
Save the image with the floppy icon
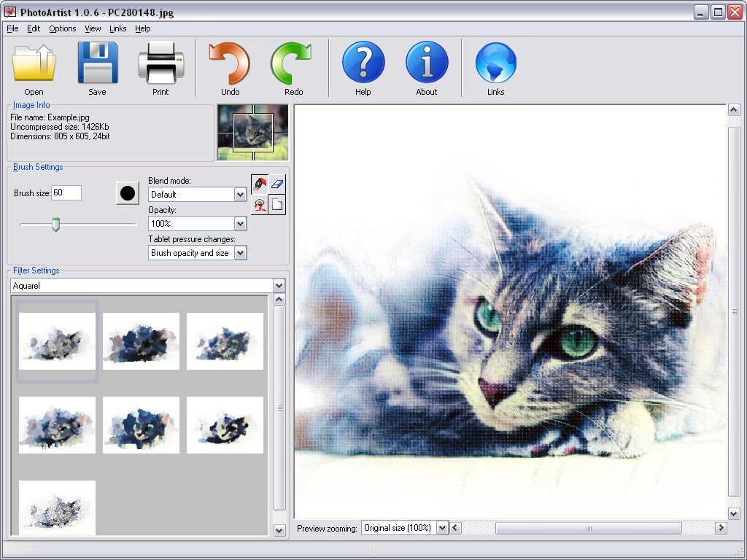(x=97, y=64)
